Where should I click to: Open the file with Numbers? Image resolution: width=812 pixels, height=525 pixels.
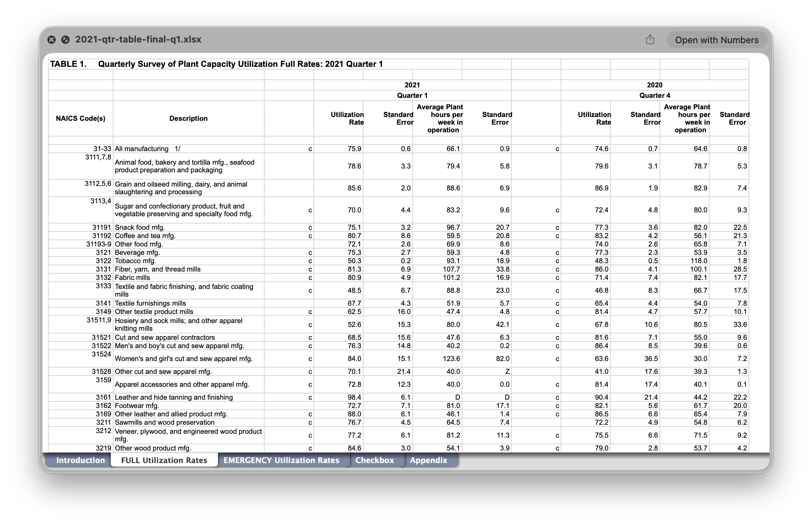click(x=717, y=40)
